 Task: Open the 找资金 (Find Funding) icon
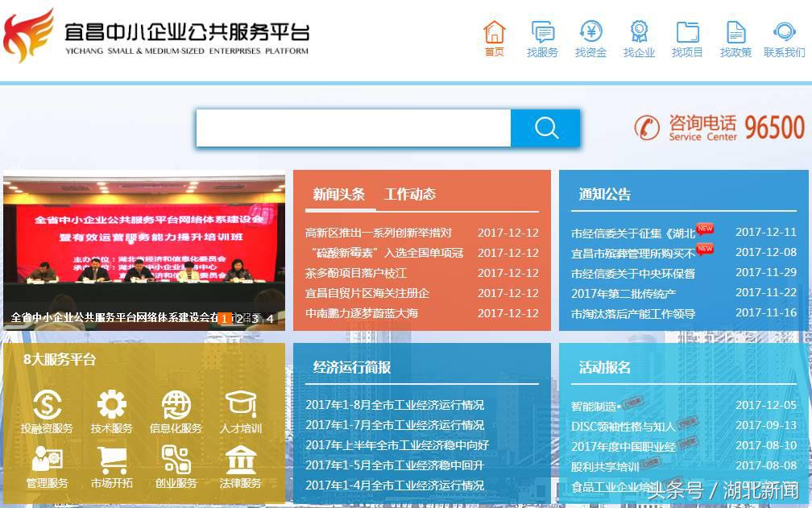click(x=590, y=36)
